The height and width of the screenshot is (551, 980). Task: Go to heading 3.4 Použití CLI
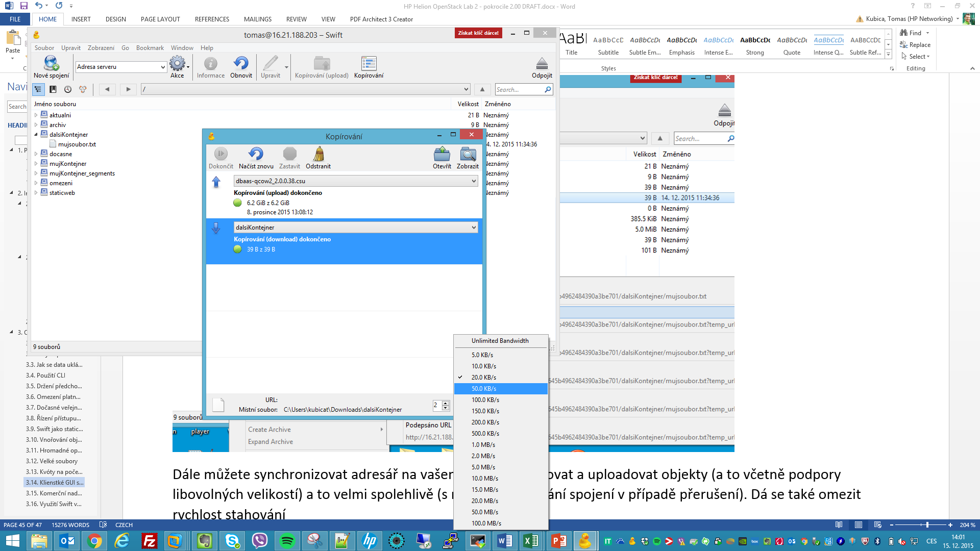coord(46,375)
